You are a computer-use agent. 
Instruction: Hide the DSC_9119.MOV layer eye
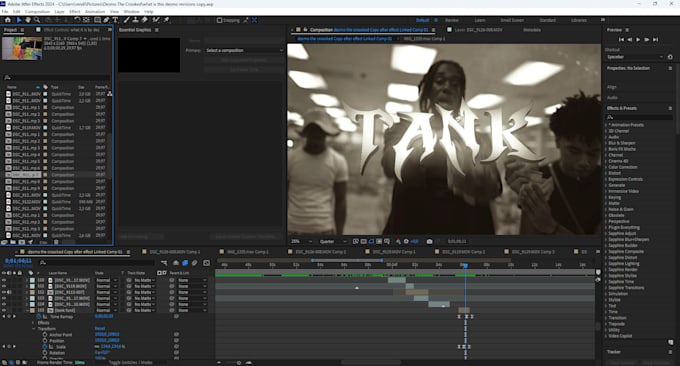click(x=4, y=286)
